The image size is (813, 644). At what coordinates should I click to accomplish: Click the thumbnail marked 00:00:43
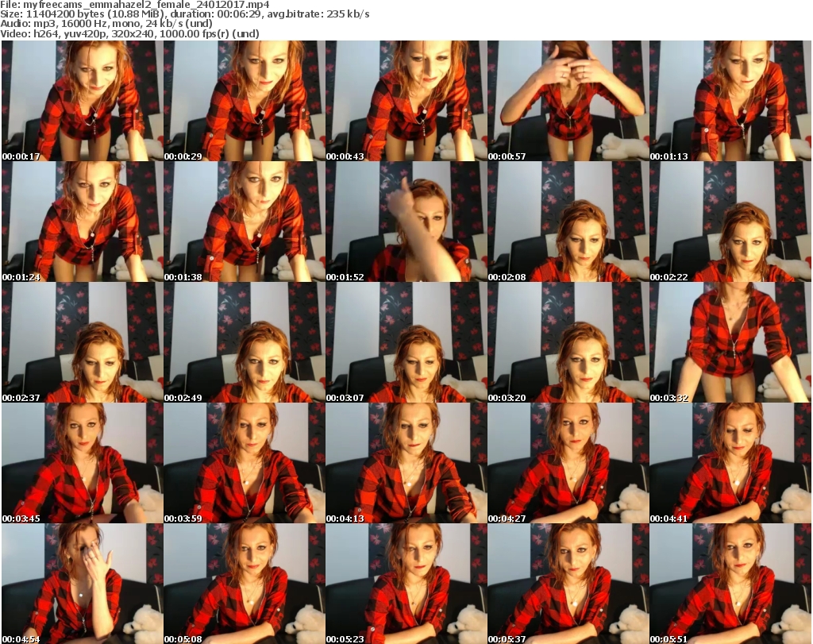pos(406,101)
